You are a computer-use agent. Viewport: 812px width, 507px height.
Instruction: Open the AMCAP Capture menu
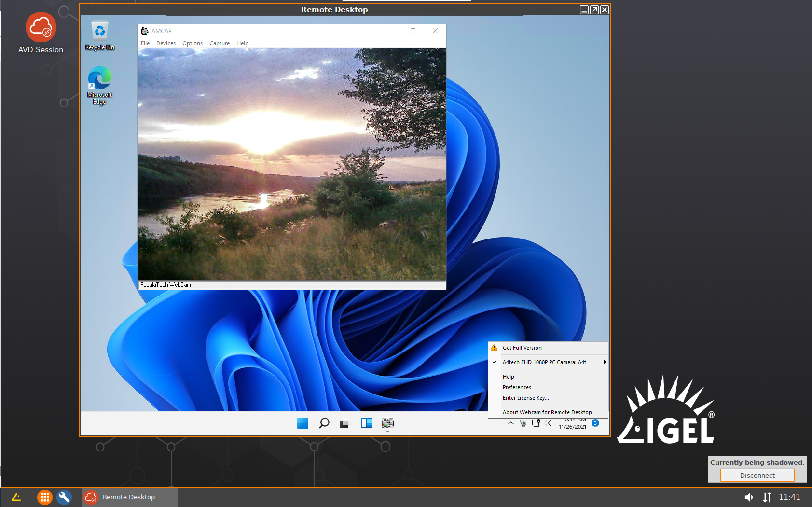click(x=220, y=43)
